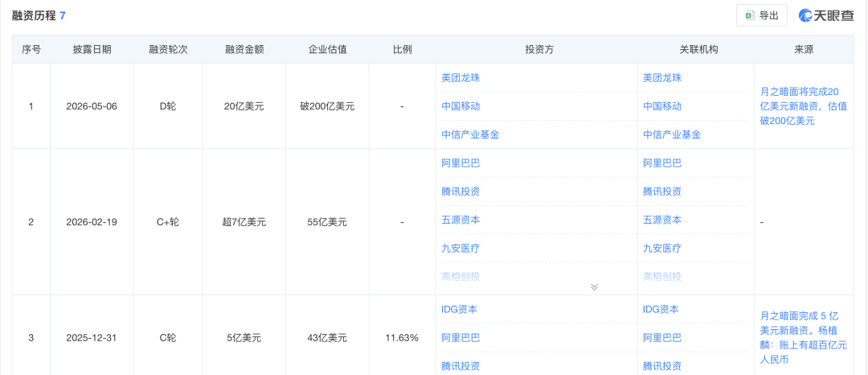Click the 比例 column header

[402, 49]
